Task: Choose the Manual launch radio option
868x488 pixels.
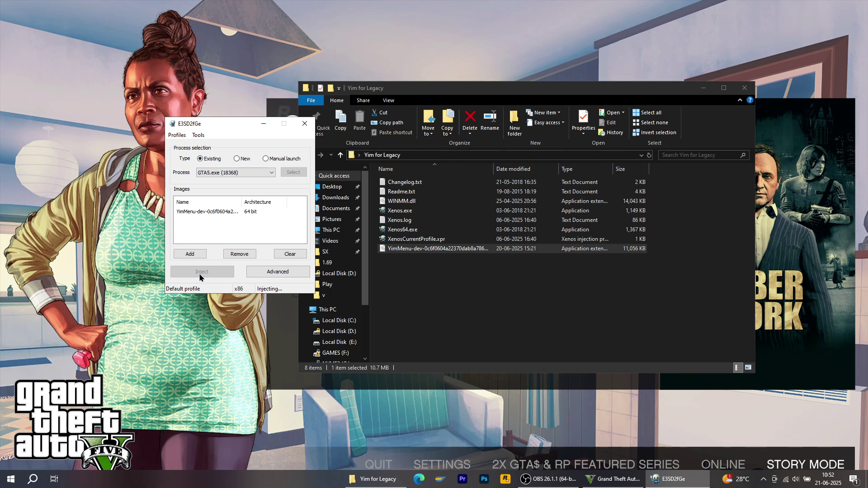Action: (265, 159)
